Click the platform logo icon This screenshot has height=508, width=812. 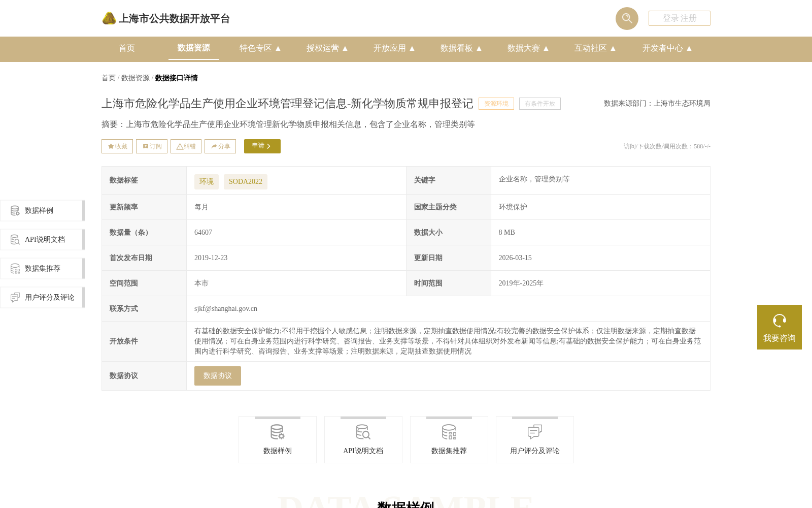click(109, 19)
